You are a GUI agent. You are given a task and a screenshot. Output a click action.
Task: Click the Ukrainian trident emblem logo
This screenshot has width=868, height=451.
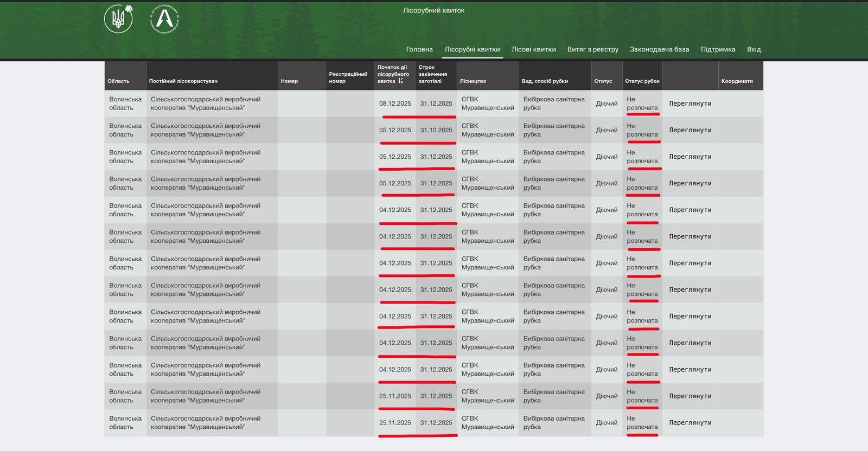point(118,19)
